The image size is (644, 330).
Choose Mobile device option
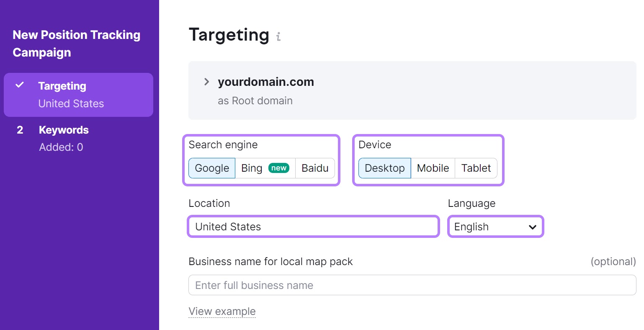pos(433,168)
